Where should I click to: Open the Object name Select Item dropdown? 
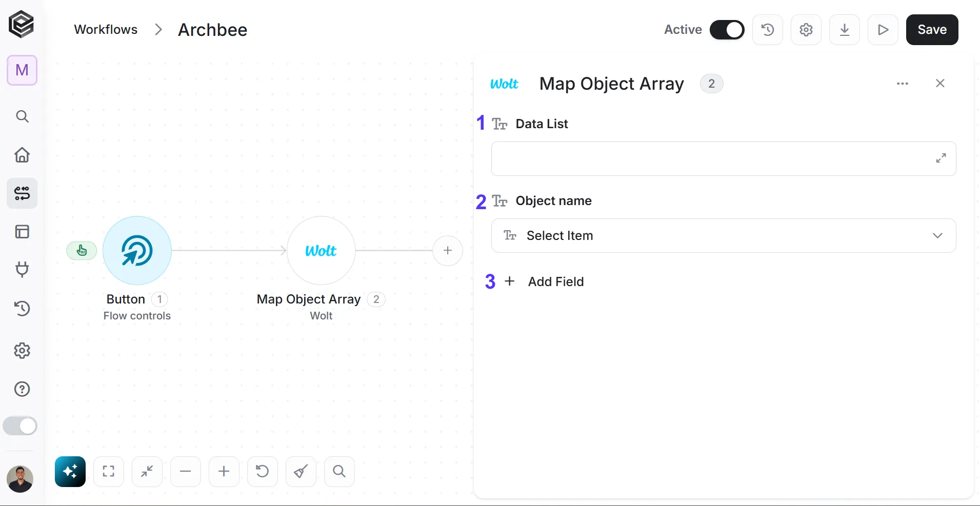coord(724,236)
